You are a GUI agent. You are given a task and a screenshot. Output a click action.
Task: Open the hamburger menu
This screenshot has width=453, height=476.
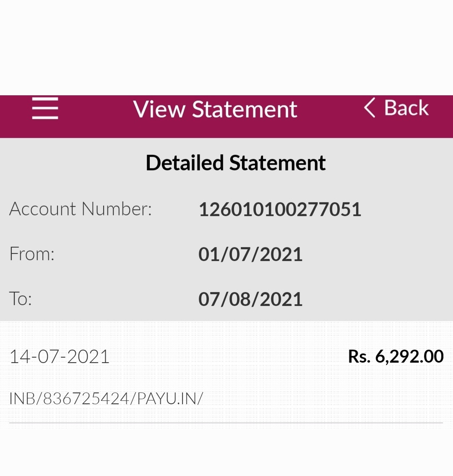point(45,108)
